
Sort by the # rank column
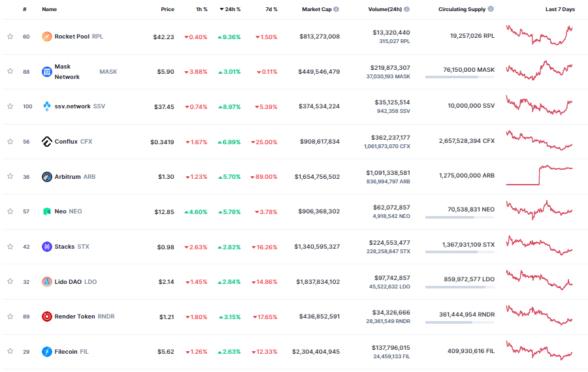25,9
